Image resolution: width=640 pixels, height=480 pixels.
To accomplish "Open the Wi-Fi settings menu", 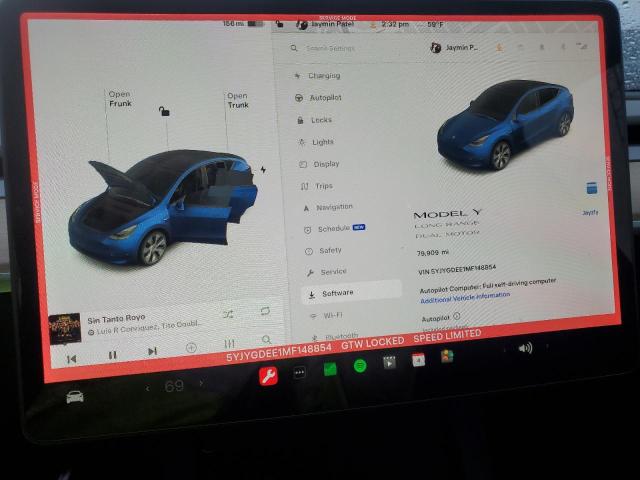I will coord(327,315).
